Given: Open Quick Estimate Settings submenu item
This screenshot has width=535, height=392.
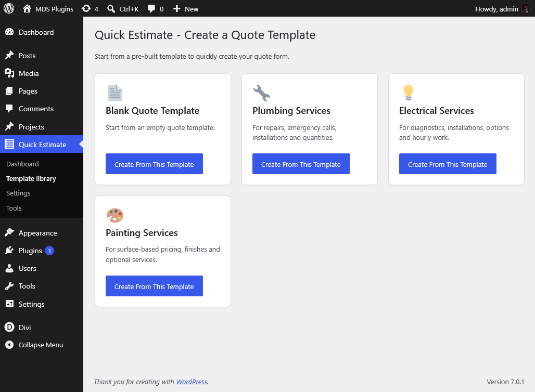Looking at the screenshot, I should (18, 193).
